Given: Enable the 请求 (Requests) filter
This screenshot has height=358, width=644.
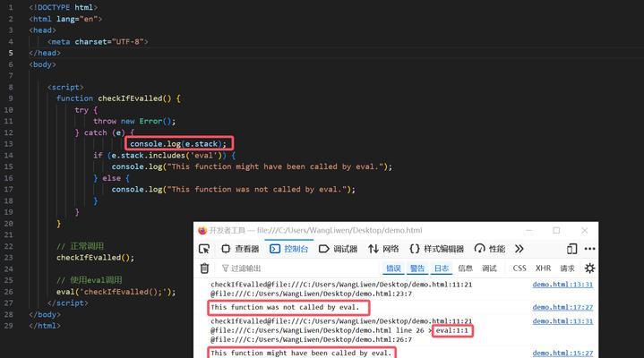Looking at the screenshot, I should click(567, 268).
